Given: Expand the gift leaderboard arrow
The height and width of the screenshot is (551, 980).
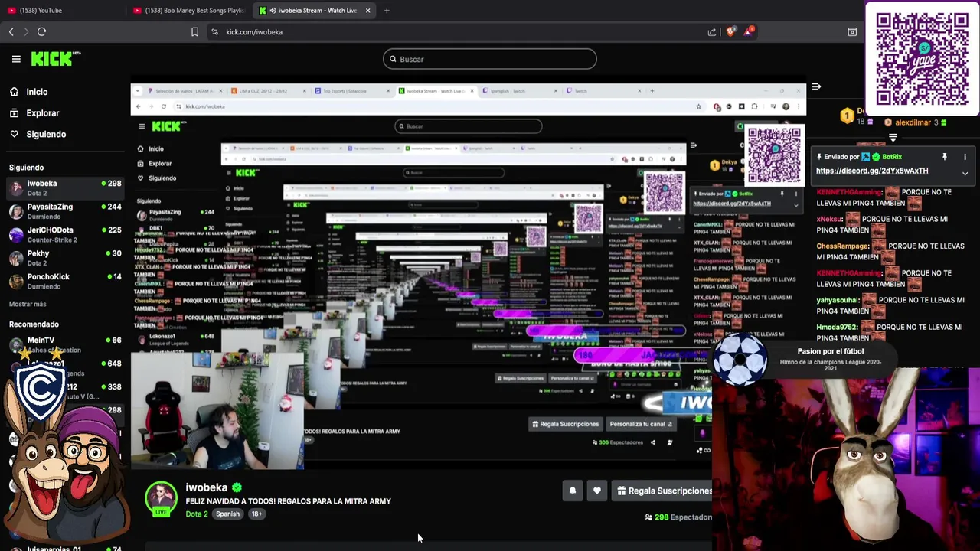Looking at the screenshot, I should click(x=893, y=138).
